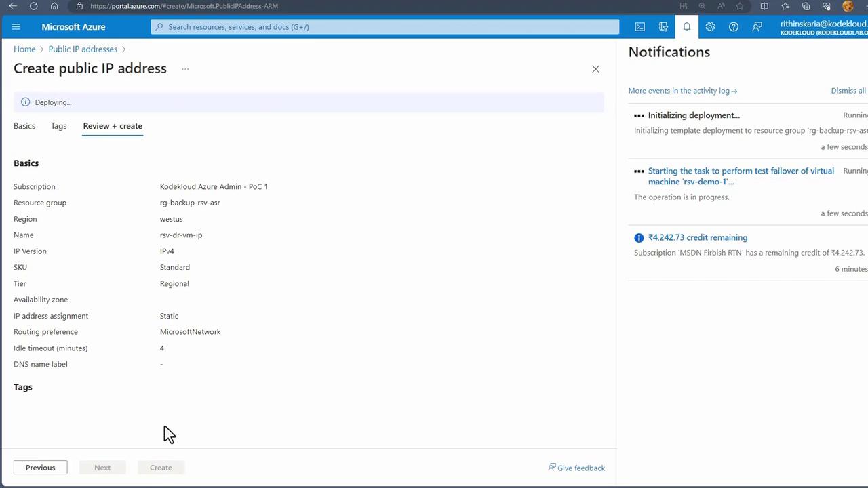Select the subscription value 'Kodekloud Azure Admin - PoC 1'

214,186
